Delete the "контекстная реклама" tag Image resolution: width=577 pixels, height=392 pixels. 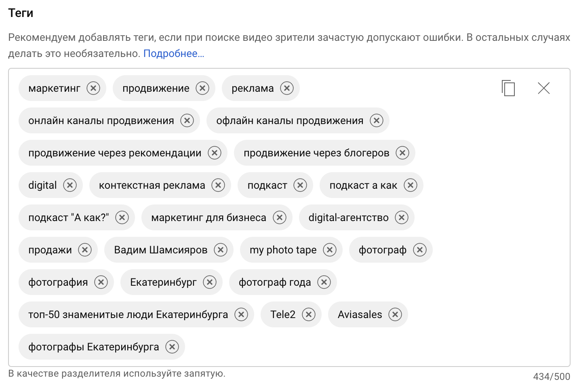pos(218,185)
